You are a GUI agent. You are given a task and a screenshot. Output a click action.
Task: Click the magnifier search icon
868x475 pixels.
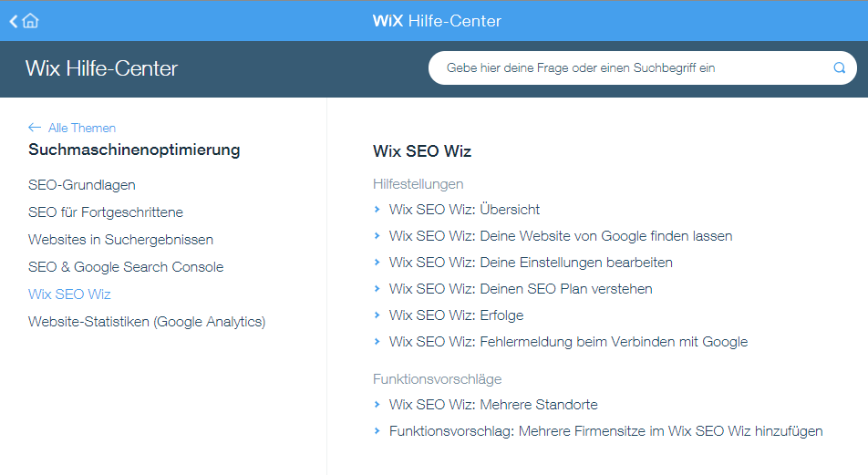(839, 67)
